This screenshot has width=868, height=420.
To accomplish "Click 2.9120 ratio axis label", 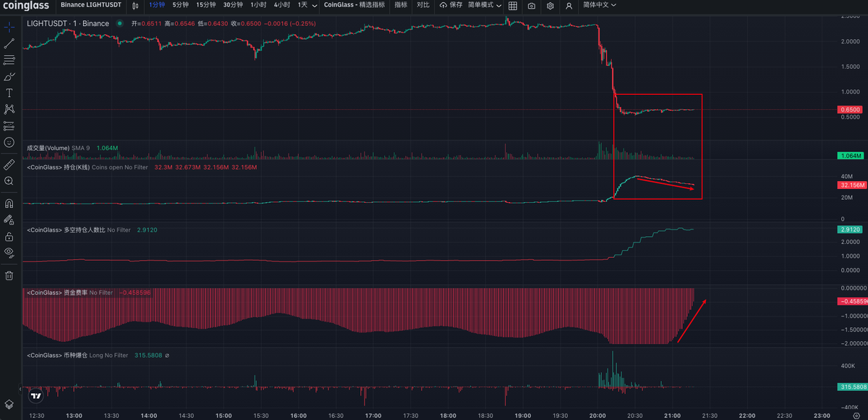I will [x=849, y=229].
